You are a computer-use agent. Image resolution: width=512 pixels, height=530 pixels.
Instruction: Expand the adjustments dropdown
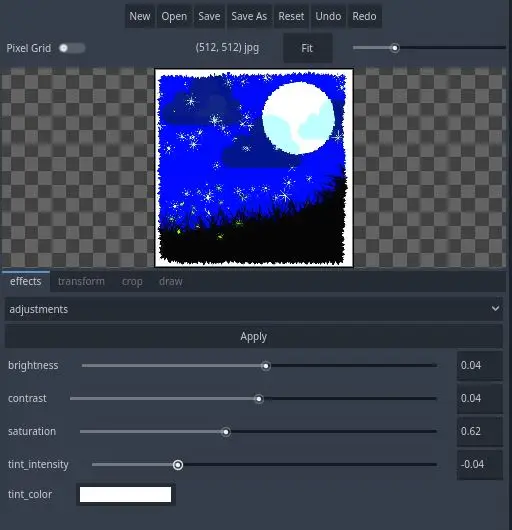[253, 309]
